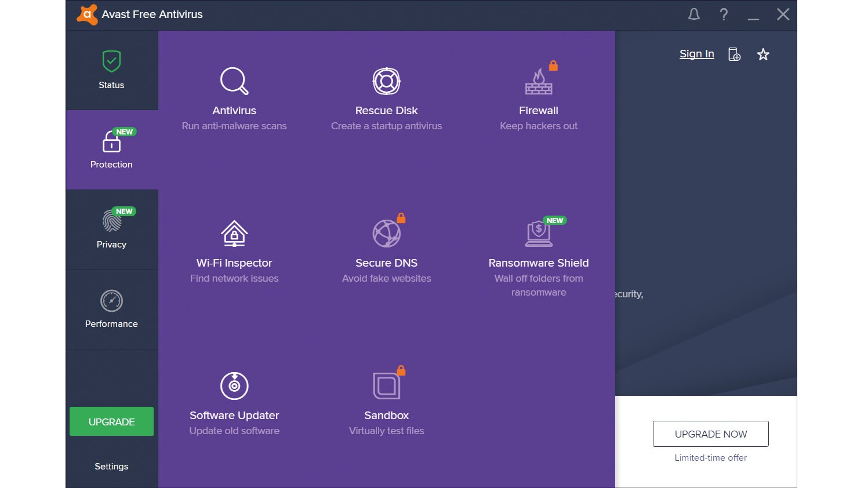Viewport: 868px width, 488px height.
Task: Click the green UPGRADE button
Action: 111,421
